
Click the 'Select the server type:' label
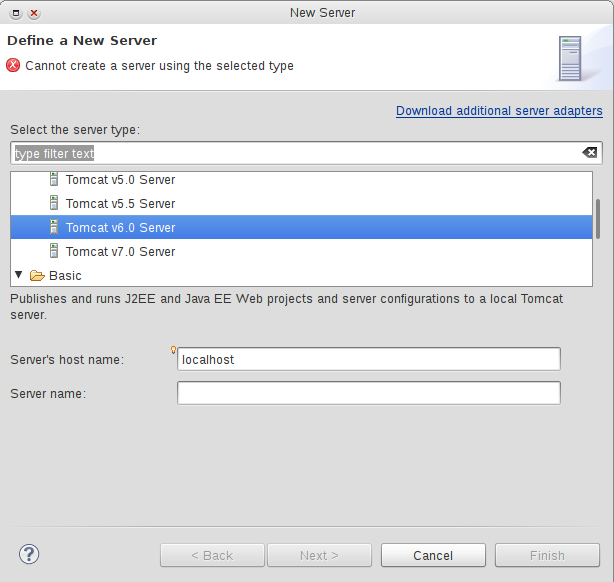pos(75,130)
